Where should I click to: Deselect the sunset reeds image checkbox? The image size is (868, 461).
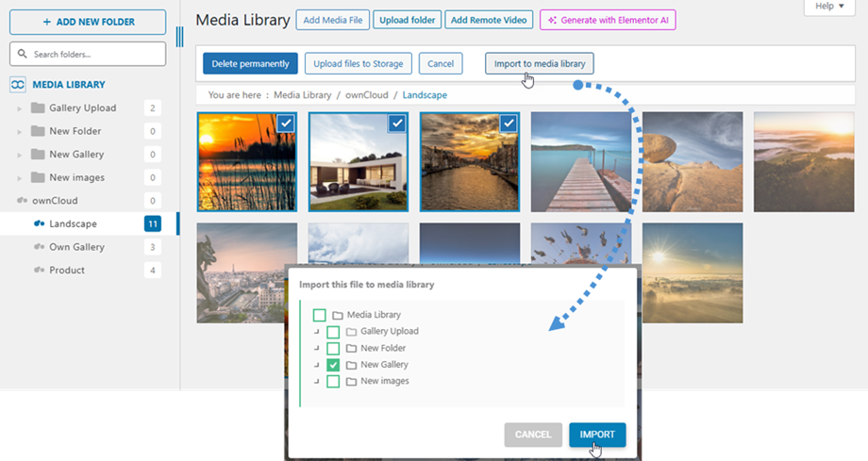(x=286, y=123)
